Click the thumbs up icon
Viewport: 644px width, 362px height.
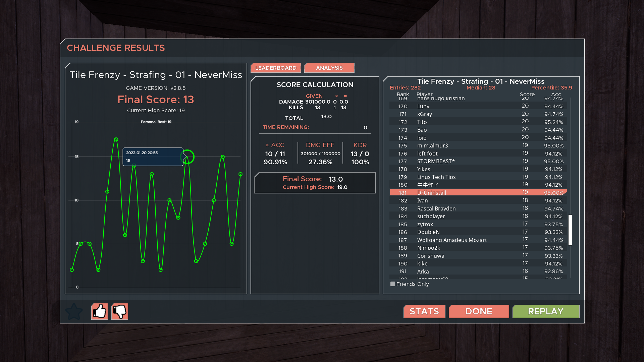pyautogui.click(x=100, y=312)
